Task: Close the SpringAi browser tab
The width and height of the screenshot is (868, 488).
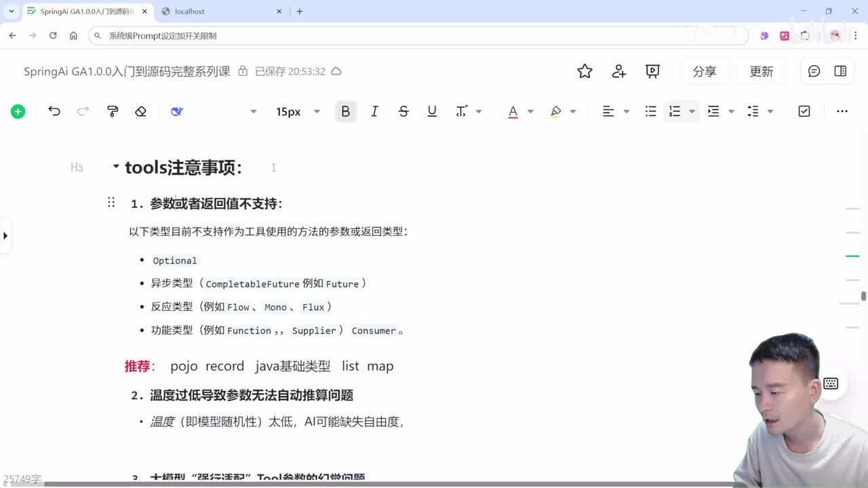Action: point(144,12)
